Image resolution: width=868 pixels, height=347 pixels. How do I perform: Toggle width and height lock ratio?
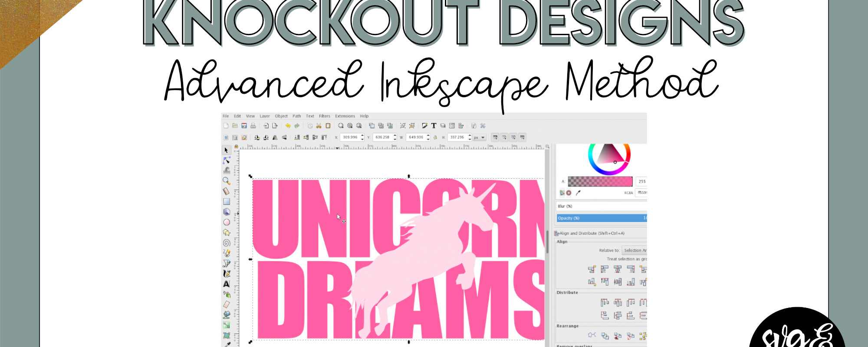(435, 137)
